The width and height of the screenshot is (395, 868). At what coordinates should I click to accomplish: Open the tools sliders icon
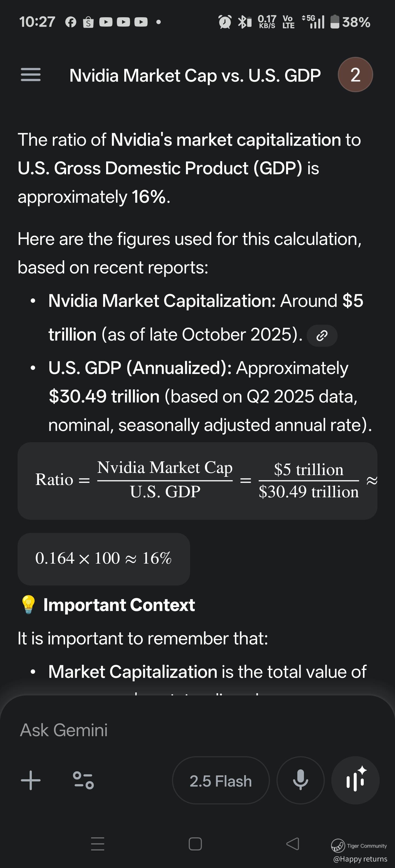click(x=83, y=780)
